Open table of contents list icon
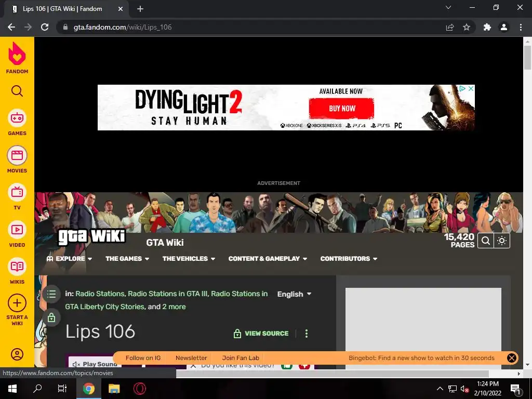The image size is (532, 399). coord(51,294)
